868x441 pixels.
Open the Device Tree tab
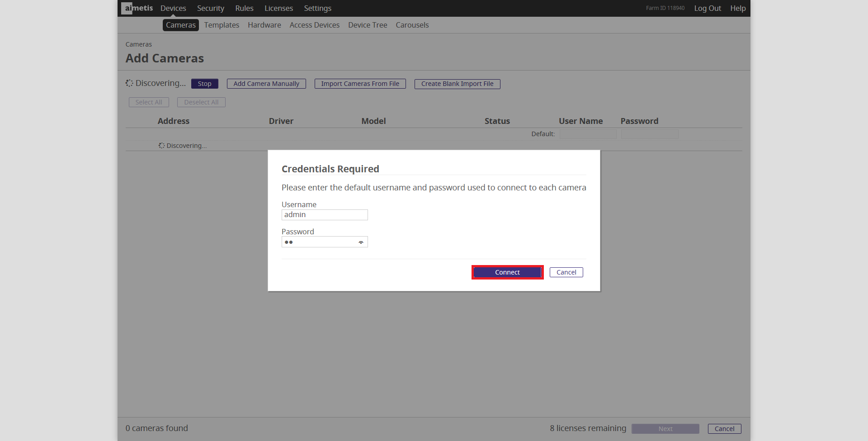click(x=368, y=25)
